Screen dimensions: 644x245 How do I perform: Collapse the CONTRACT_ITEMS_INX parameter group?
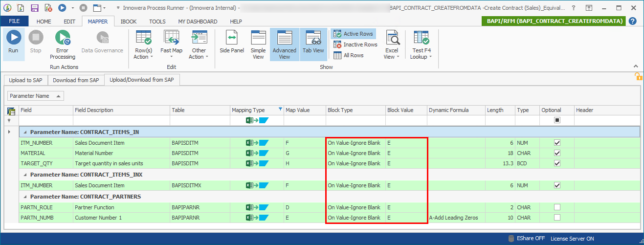click(x=24, y=175)
